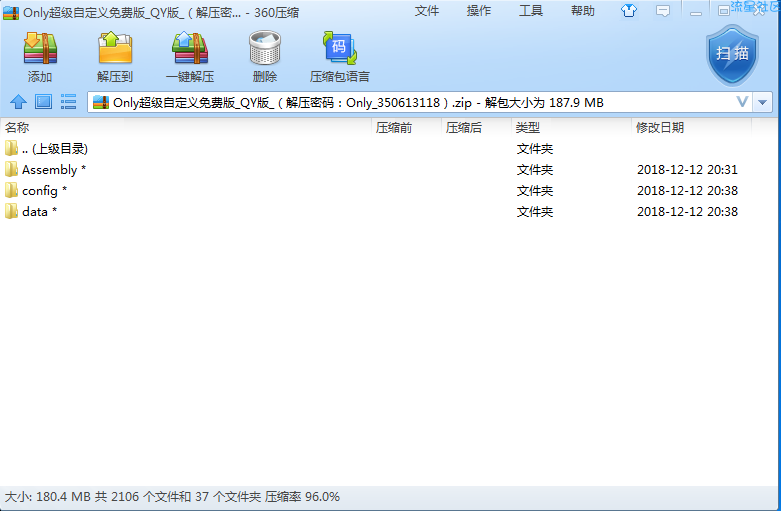The height and width of the screenshot is (511, 781).
Task: Open the 帮助 menu
Action: (x=583, y=11)
